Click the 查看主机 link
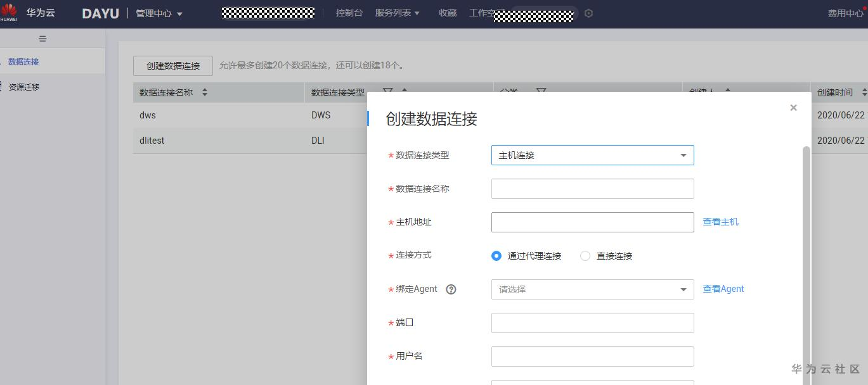The width and height of the screenshot is (868, 385). pyautogui.click(x=720, y=222)
